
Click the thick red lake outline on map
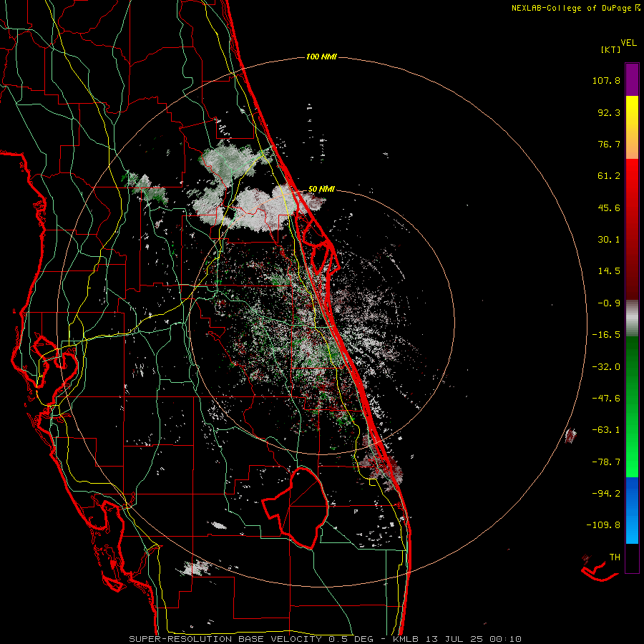click(x=296, y=507)
